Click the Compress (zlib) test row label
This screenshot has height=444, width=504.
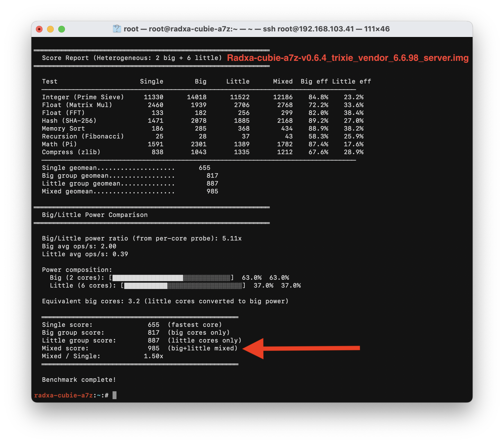71,152
